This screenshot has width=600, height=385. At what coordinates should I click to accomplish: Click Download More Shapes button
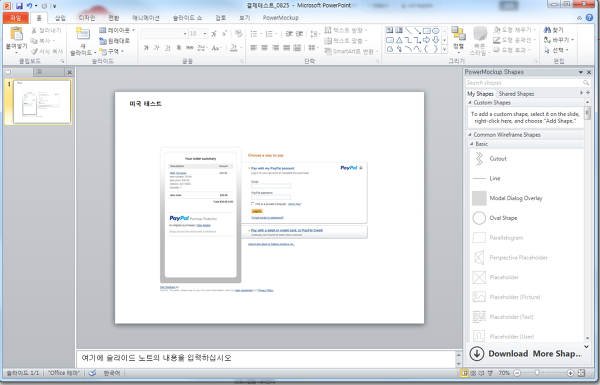tap(526, 354)
